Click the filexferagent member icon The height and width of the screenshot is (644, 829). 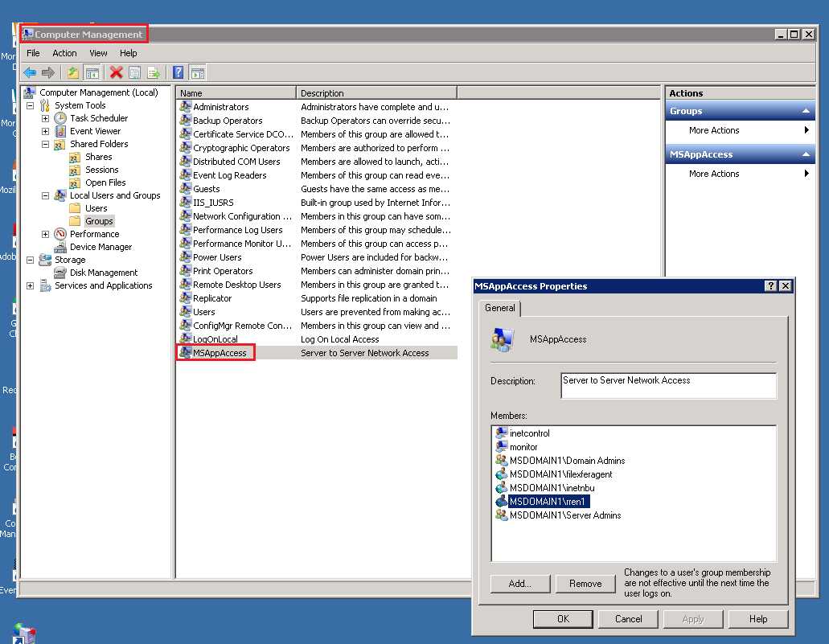coord(501,474)
